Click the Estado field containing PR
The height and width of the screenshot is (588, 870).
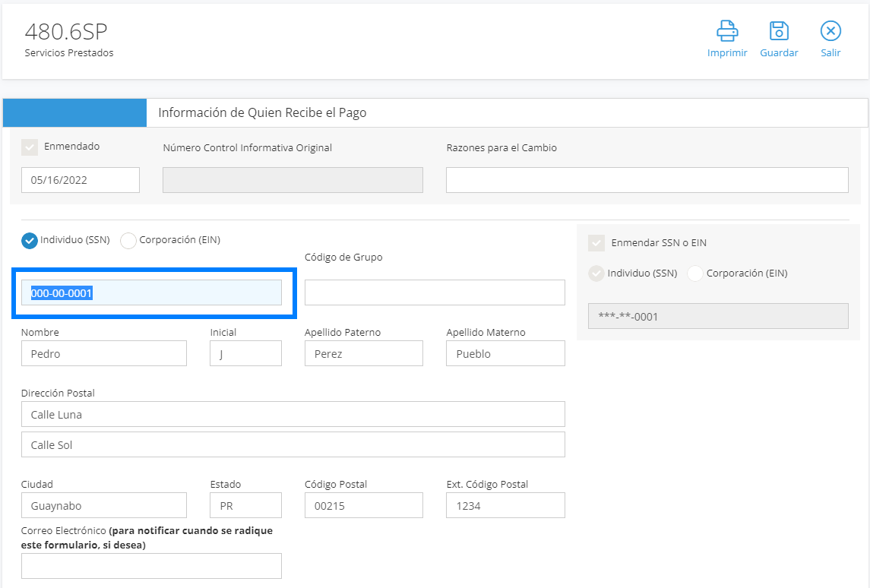coord(245,506)
